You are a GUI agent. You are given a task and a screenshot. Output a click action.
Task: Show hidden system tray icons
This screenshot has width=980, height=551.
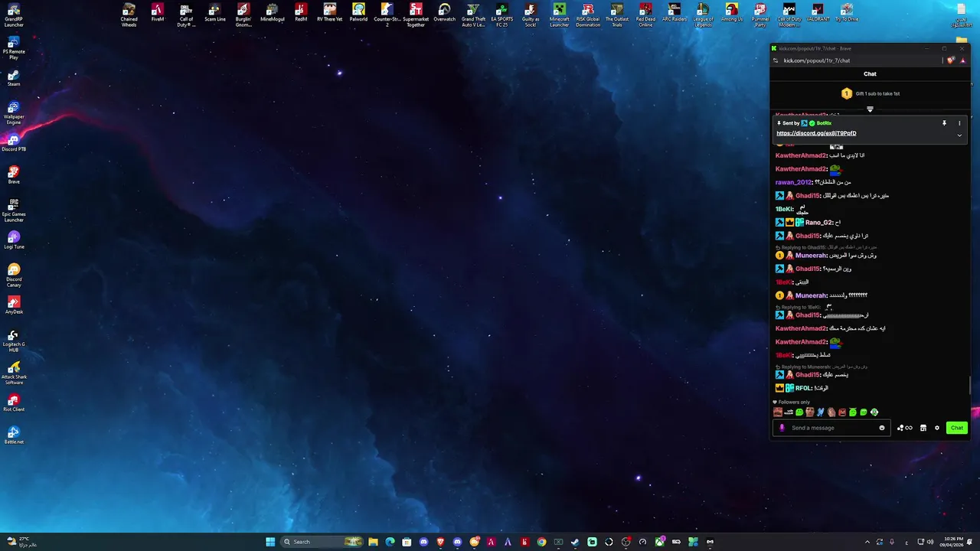pos(867,542)
